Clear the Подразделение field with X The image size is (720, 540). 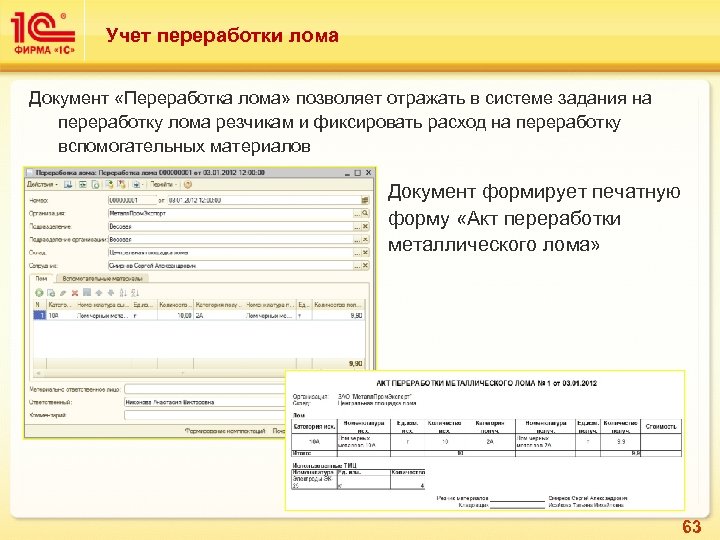(365, 226)
